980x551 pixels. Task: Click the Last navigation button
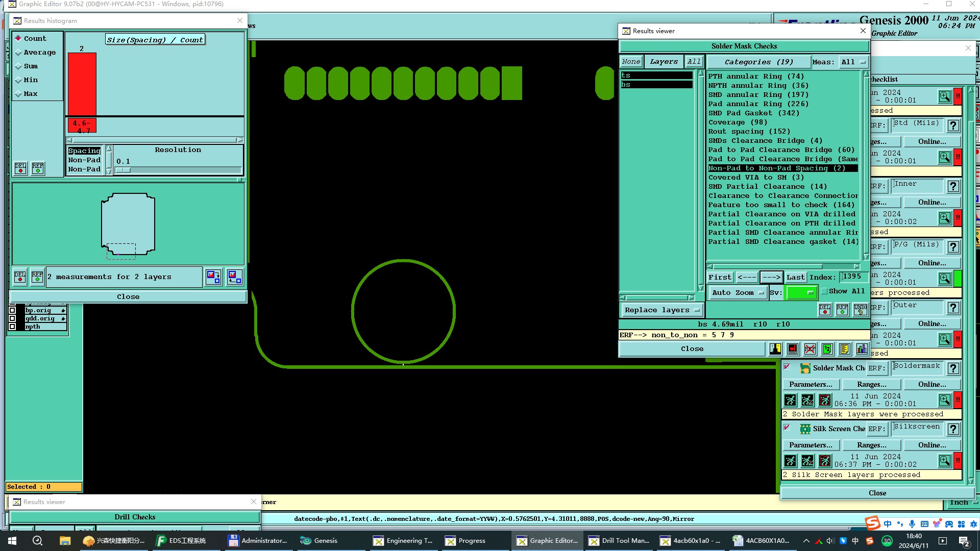(795, 277)
